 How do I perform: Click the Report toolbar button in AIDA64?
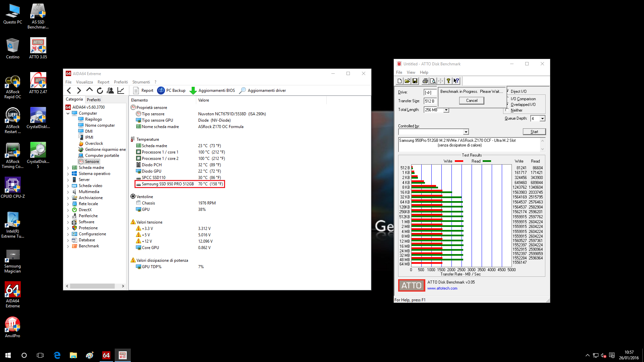143,90
